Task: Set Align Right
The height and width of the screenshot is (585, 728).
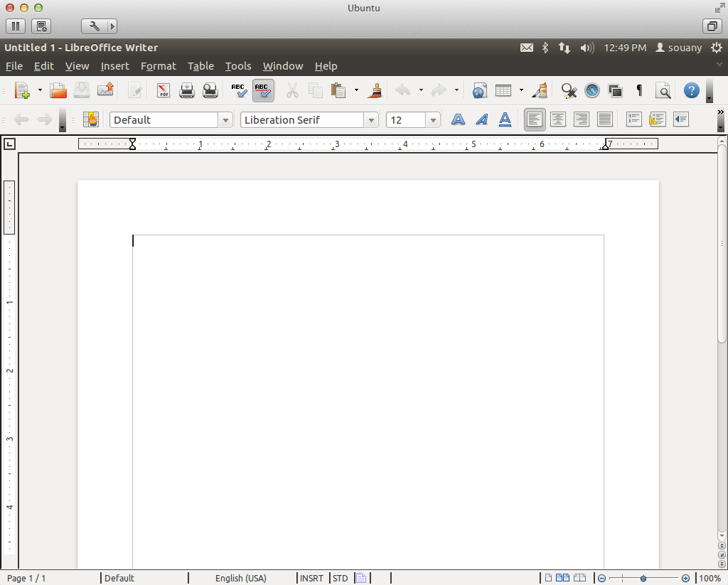Action: pos(582,119)
